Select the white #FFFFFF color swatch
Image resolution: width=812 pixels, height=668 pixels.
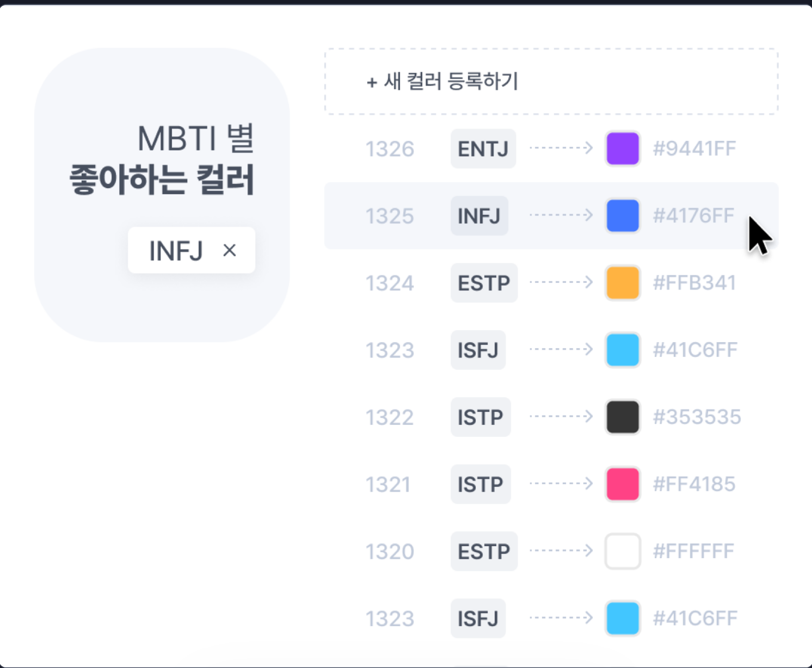click(623, 551)
